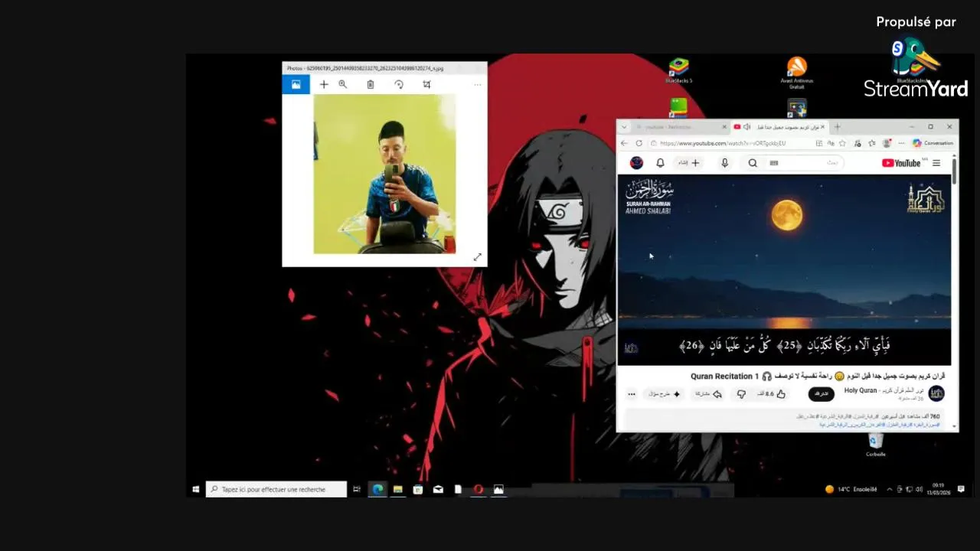Close the first YouTube browser tab

tap(724, 127)
